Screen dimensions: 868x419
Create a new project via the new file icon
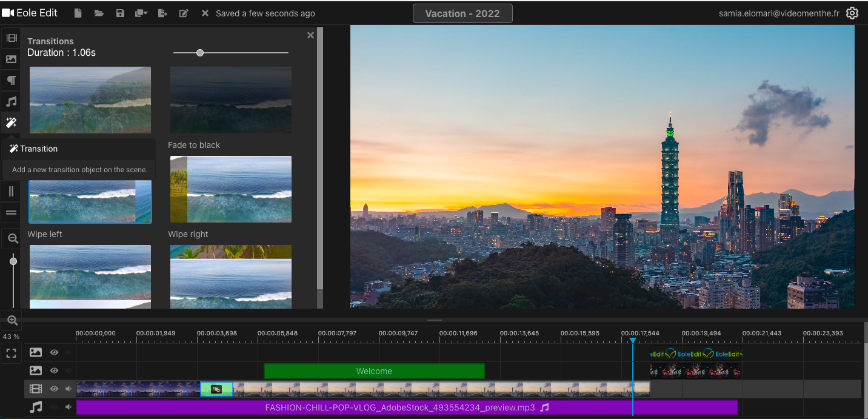click(x=78, y=13)
